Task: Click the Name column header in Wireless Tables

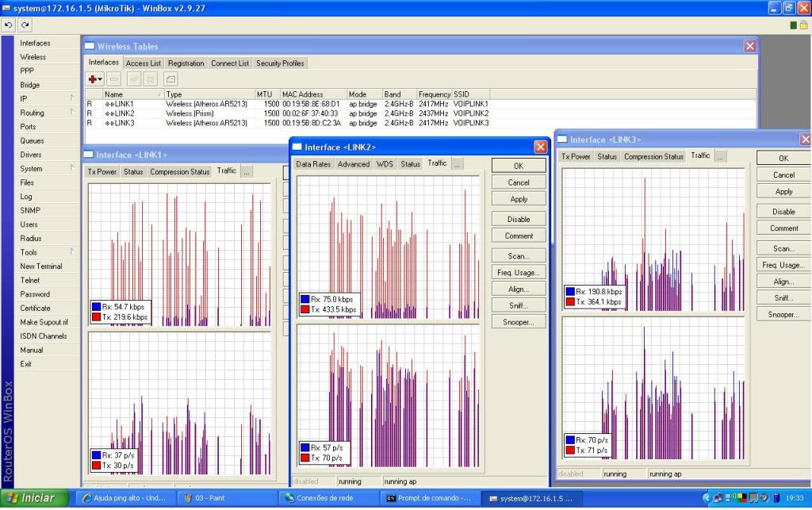Action: pyautogui.click(x=132, y=94)
